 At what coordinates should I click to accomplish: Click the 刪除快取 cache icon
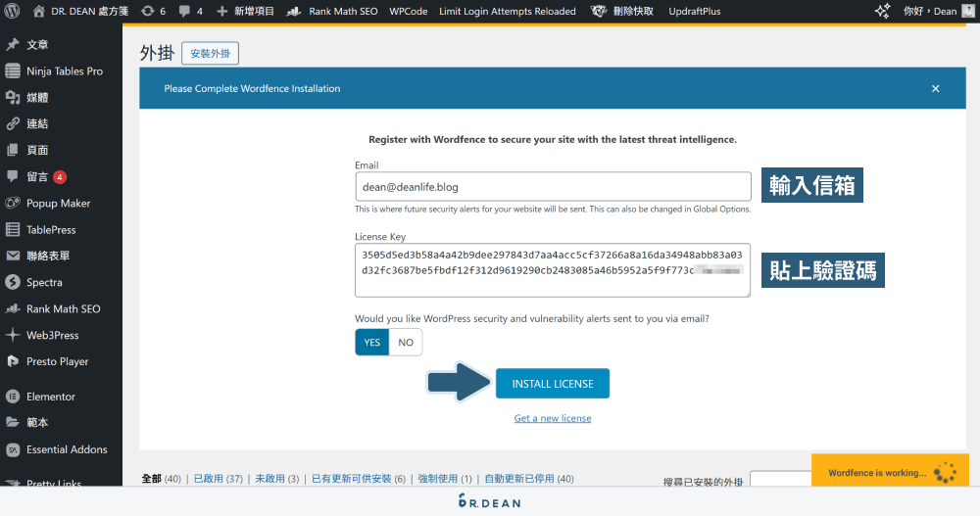coord(599,11)
